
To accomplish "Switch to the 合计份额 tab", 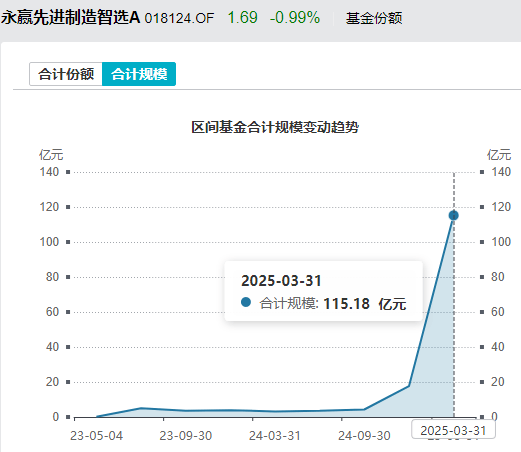I will (66, 74).
